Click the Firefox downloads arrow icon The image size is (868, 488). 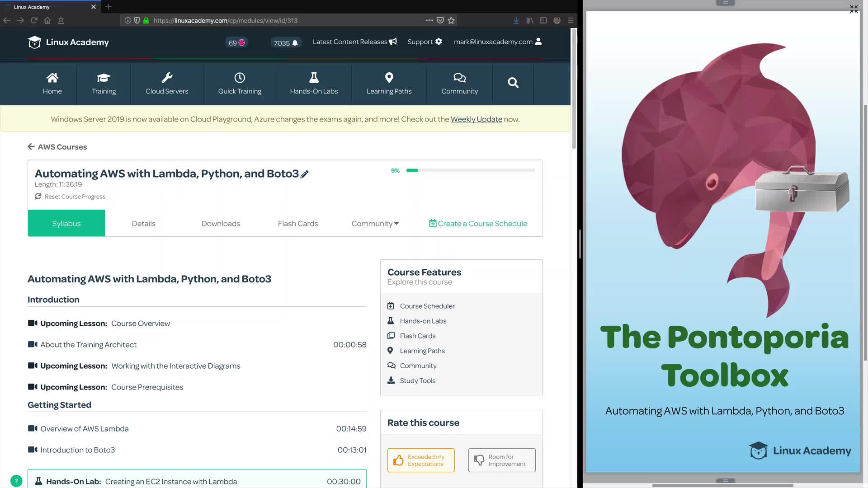516,20
